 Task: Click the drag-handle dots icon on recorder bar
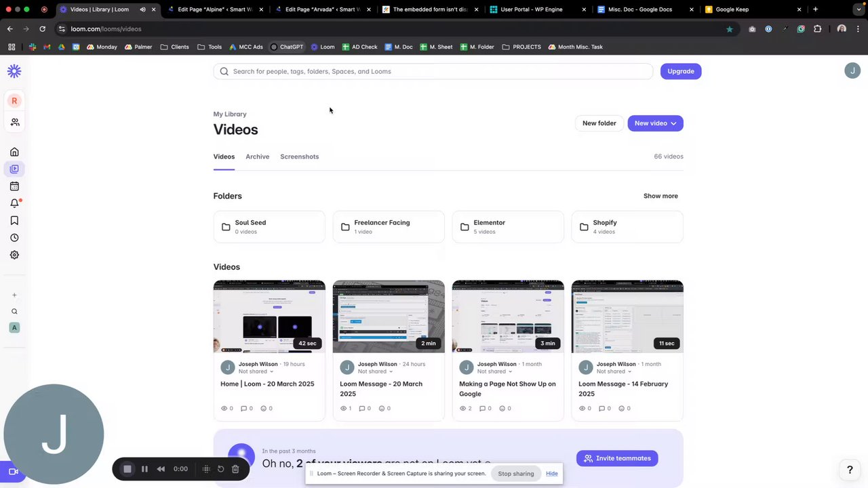[x=206, y=469]
